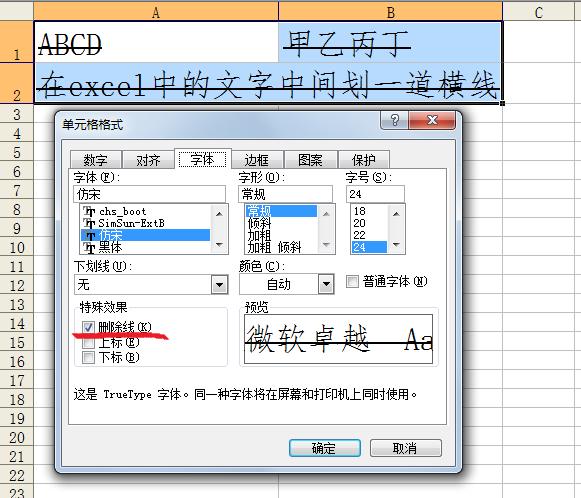Click size list scroll down arrow
The image size is (581, 498).
coord(396,245)
